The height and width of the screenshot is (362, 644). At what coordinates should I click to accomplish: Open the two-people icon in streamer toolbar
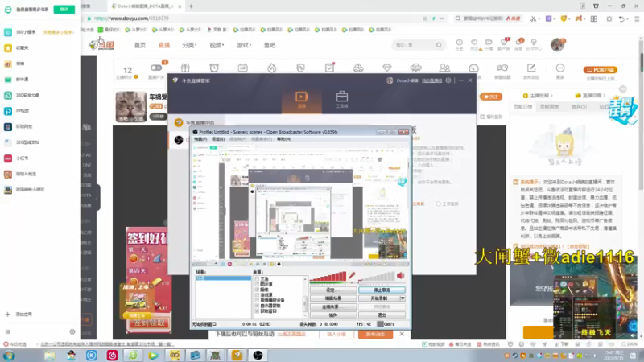[x=444, y=68]
